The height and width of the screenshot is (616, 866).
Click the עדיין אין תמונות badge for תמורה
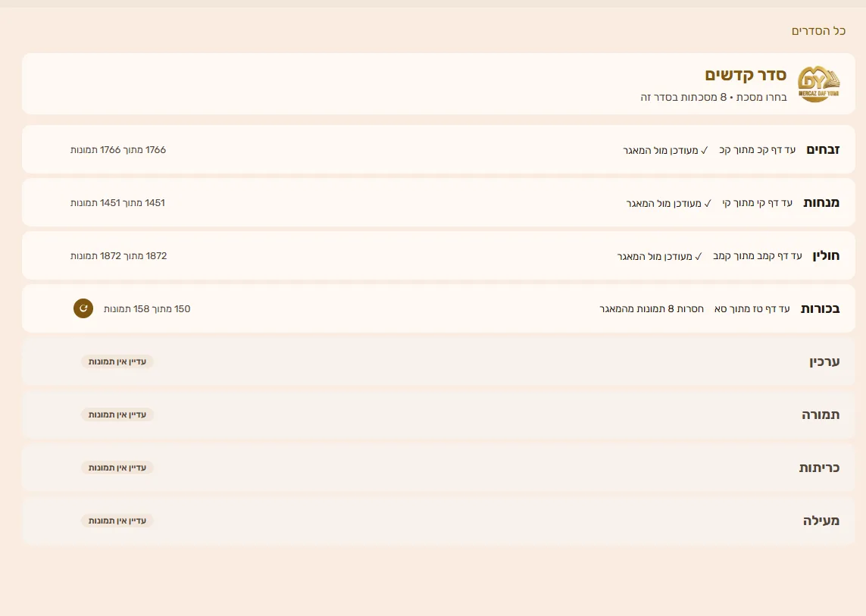117,414
